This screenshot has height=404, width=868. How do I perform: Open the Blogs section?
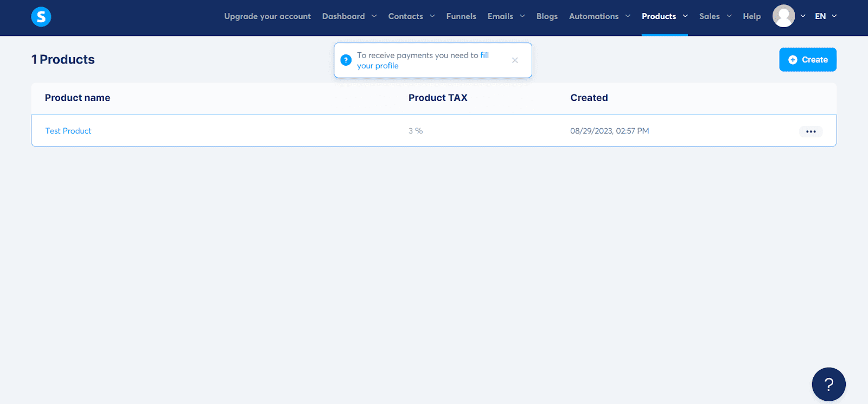click(x=547, y=16)
